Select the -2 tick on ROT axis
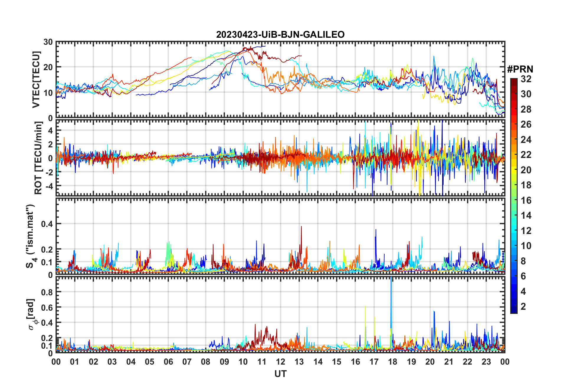This screenshot has width=561, height=392. click(x=49, y=172)
